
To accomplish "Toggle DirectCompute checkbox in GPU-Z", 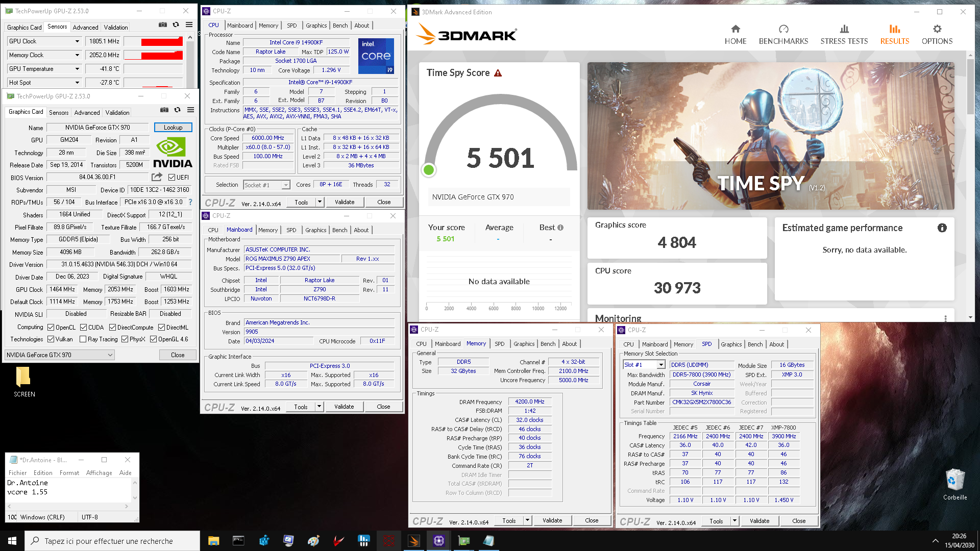I will coord(112,328).
